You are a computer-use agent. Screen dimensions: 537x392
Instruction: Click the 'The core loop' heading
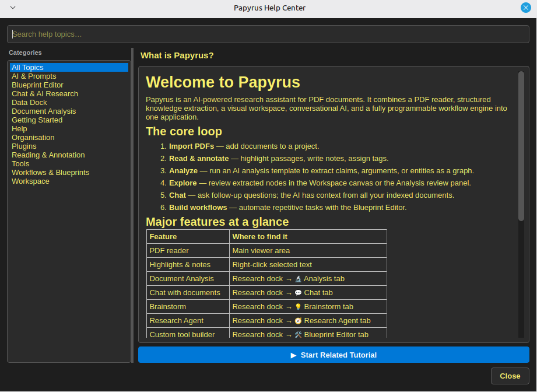[184, 131]
